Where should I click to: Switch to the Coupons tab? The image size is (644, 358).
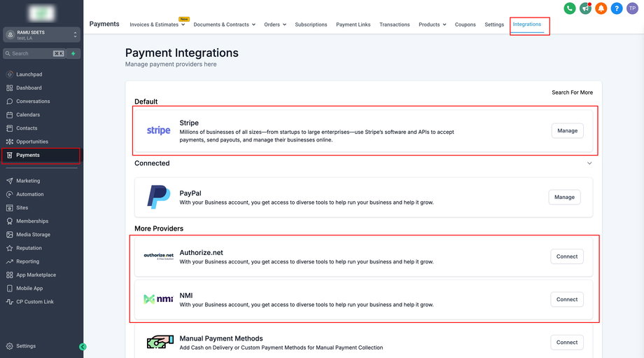click(465, 25)
